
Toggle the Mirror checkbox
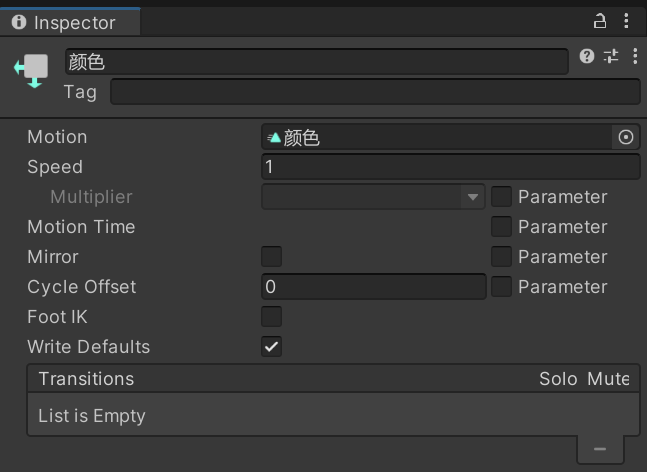click(271, 257)
